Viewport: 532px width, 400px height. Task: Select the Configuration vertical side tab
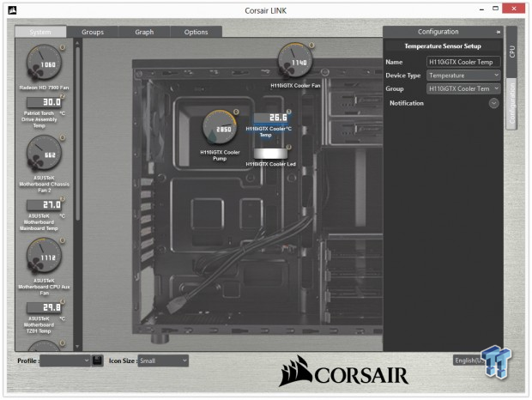click(x=511, y=103)
